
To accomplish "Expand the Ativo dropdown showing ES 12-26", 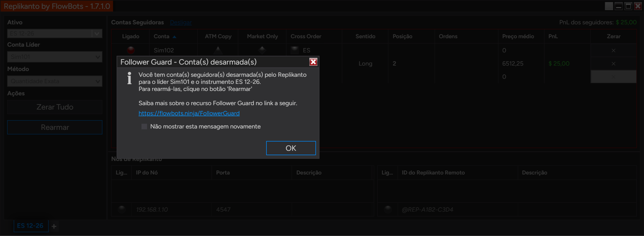I will click(x=55, y=33).
